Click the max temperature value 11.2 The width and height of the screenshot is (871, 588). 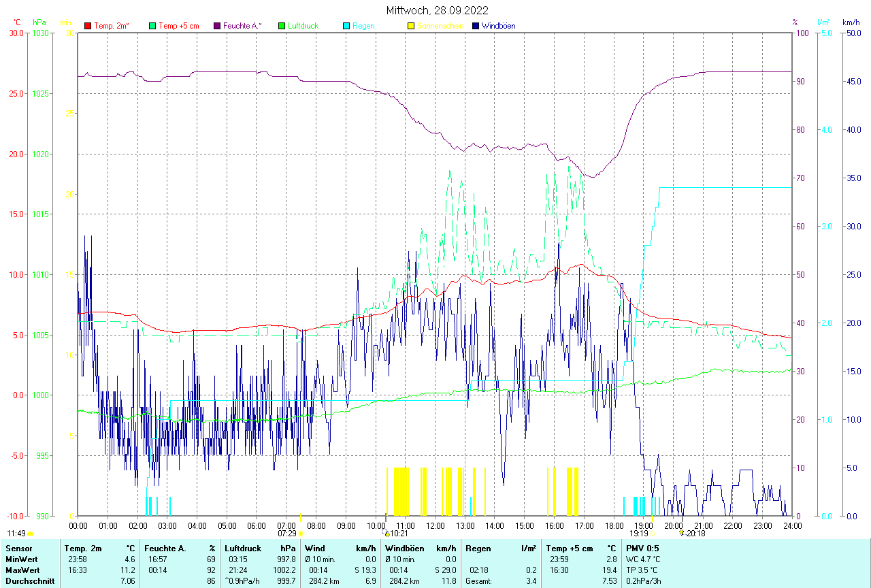tap(129, 570)
